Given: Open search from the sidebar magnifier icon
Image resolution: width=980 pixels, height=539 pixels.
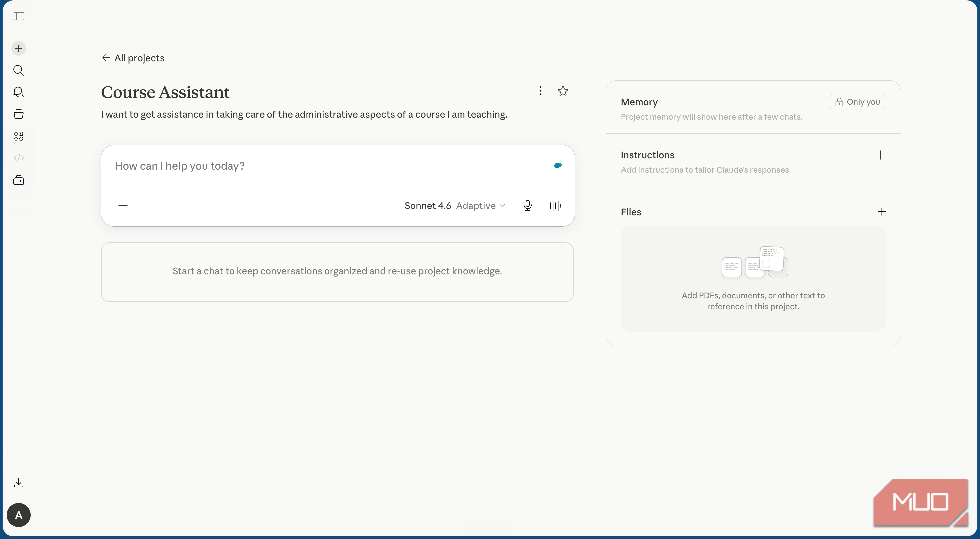Looking at the screenshot, I should pos(19,70).
